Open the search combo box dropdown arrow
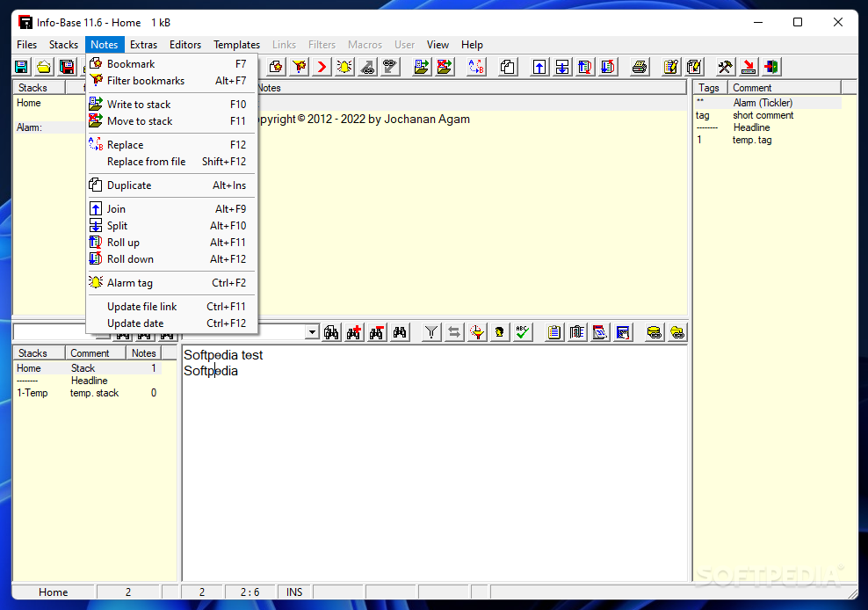868x610 pixels. [312, 332]
